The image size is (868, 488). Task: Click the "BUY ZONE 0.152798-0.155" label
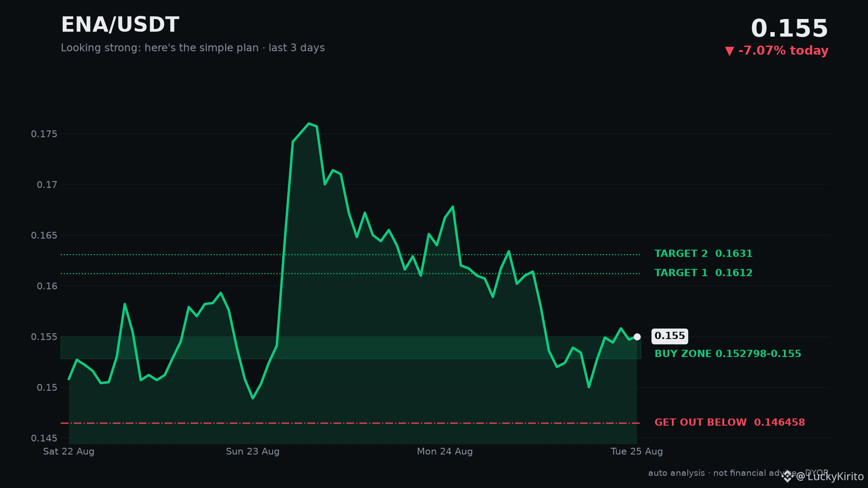click(x=728, y=354)
